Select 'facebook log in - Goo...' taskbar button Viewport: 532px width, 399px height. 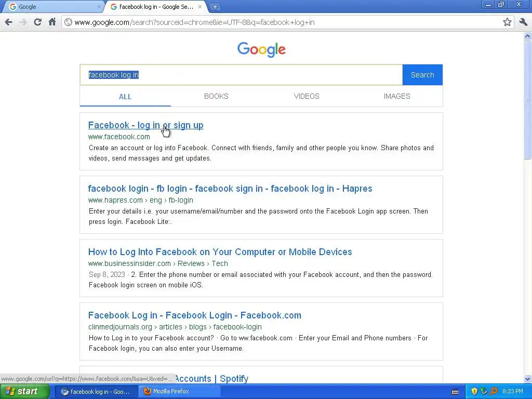(x=96, y=392)
